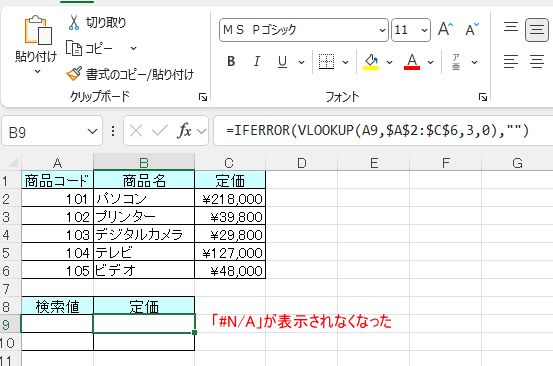This screenshot has height=366, width=553.
Task: Expand the Borders dropdown arrow
Action: pyautogui.click(x=346, y=62)
